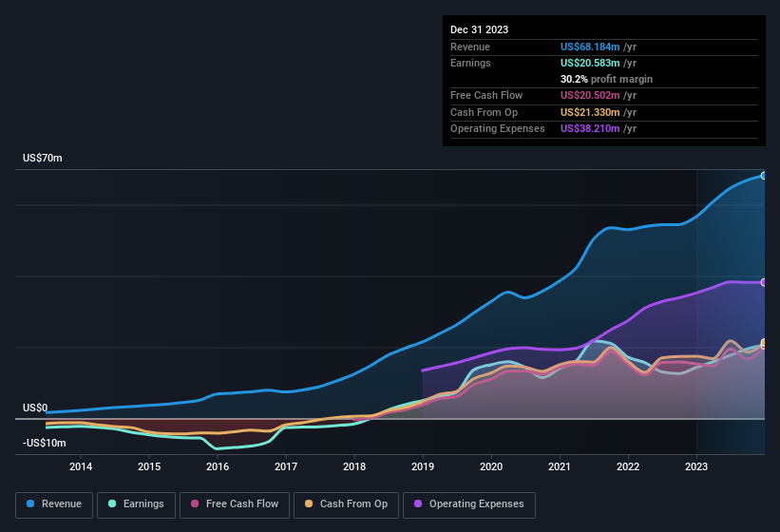Select the 2023 label on the time axis
Screen dimensions: 780x532
point(696,466)
